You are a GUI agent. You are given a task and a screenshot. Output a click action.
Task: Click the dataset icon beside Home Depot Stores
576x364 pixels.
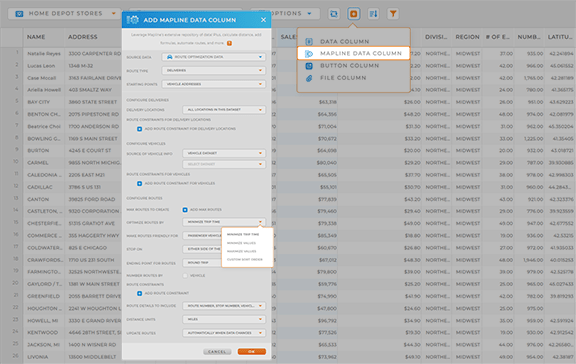[19, 14]
